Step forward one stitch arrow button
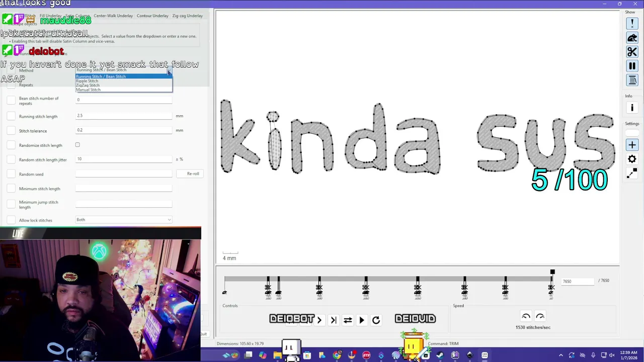This screenshot has width=644, height=362. point(319,320)
